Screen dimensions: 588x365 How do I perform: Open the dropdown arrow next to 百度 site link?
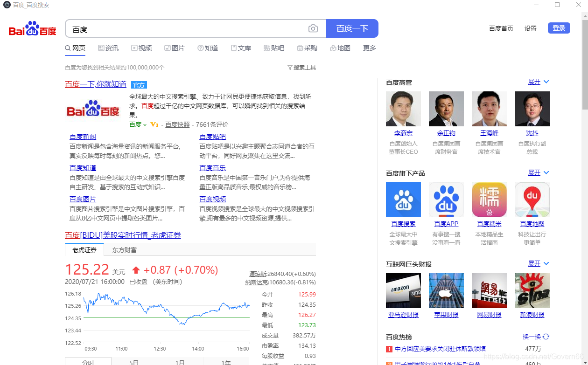(145, 124)
